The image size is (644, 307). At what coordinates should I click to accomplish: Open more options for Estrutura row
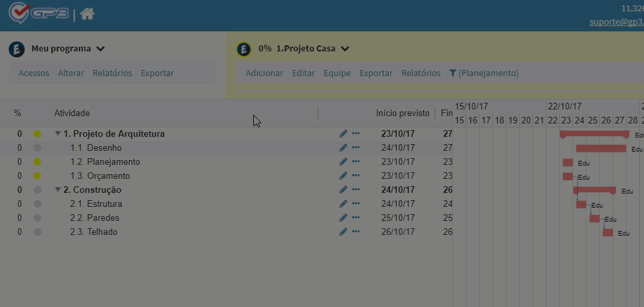355,203
